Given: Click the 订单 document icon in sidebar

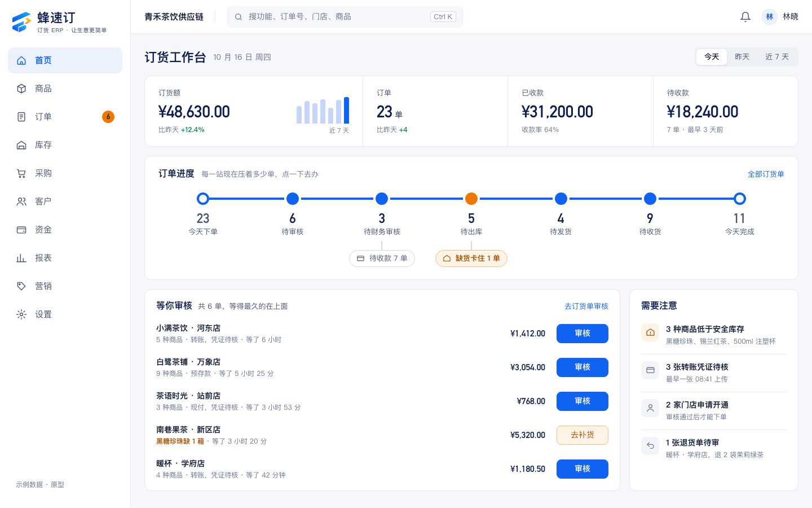Looking at the screenshot, I should tap(21, 117).
